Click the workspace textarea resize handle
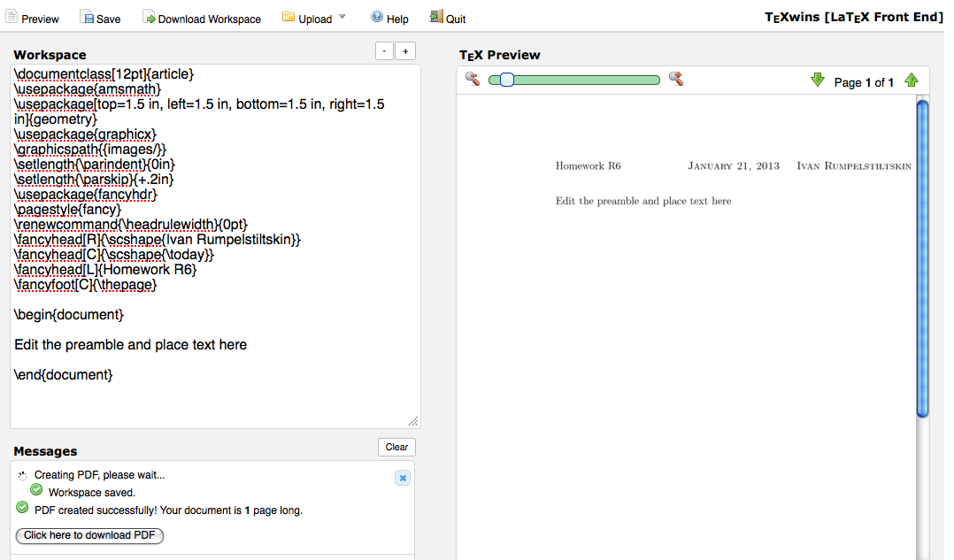This screenshot has height=560, width=954. tap(413, 422)
